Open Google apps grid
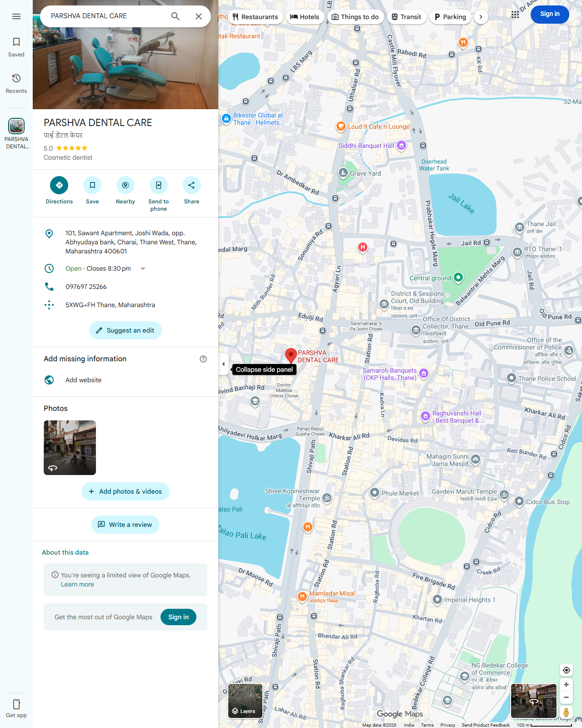The image size is (582, 728). pos(515,15)
